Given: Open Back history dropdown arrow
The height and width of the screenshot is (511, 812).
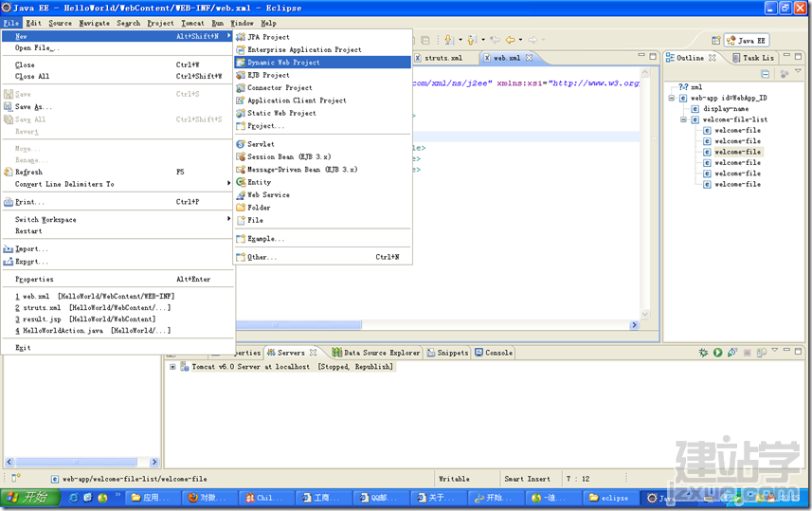Looking at the screenshot, I should (x=520, y=40).
